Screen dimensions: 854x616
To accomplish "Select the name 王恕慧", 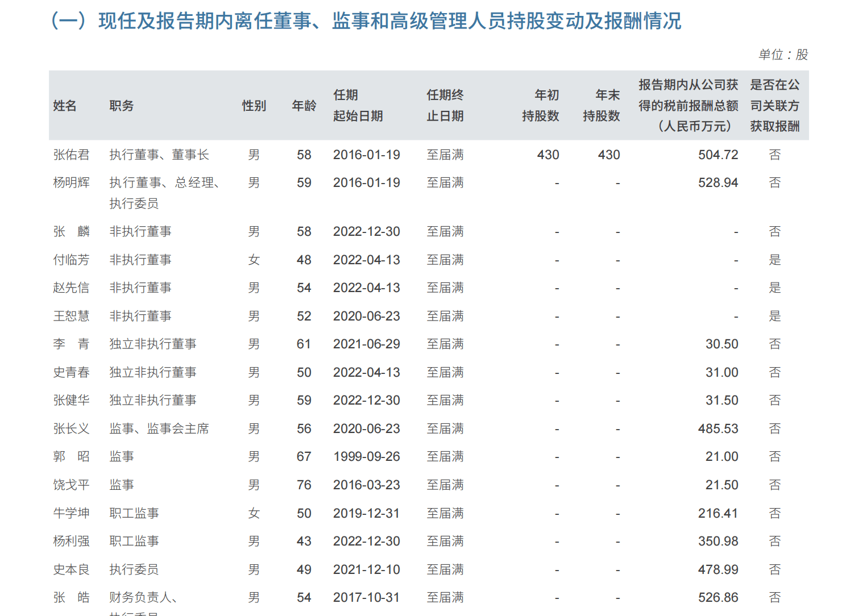I will coord(71,316).
